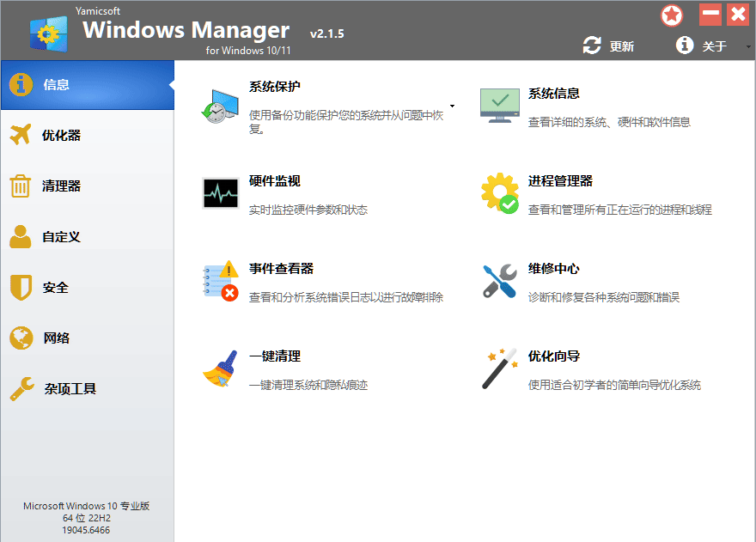Start the Optimization Wizard (优化向导) wand icon
Viewport: 756px width, 542px height.
[499, 369]
